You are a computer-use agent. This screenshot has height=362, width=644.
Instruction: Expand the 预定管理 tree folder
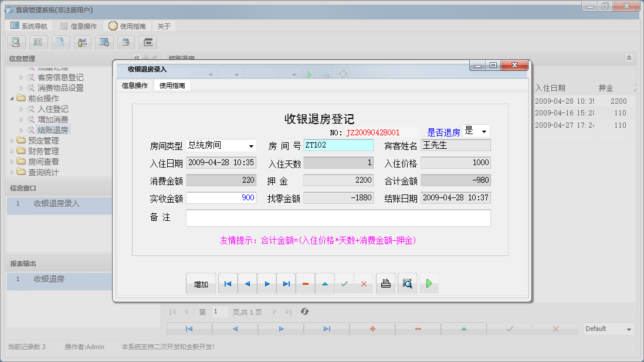(13, 141)
